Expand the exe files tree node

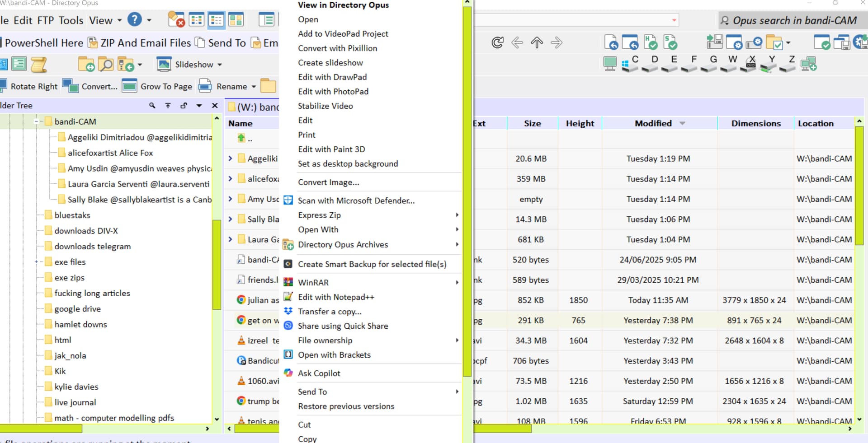(36, 262)
